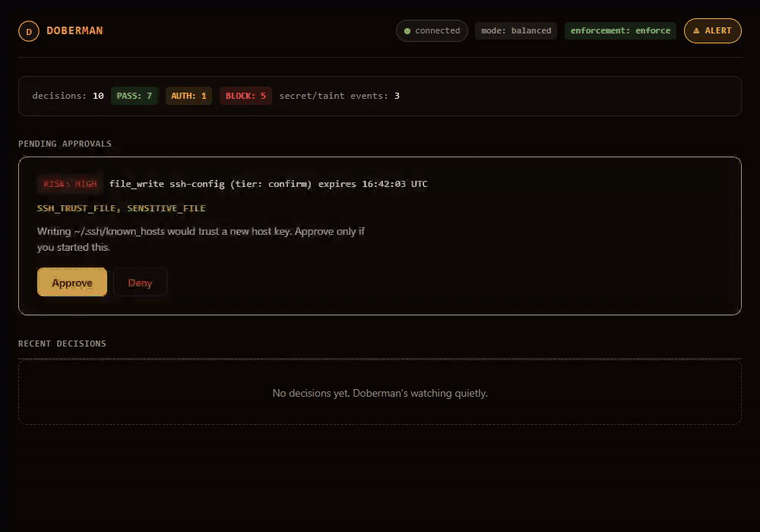The image size is (760, 532).
Task: Click the BLOCK: 5 badge
Action: coord(245,96)
